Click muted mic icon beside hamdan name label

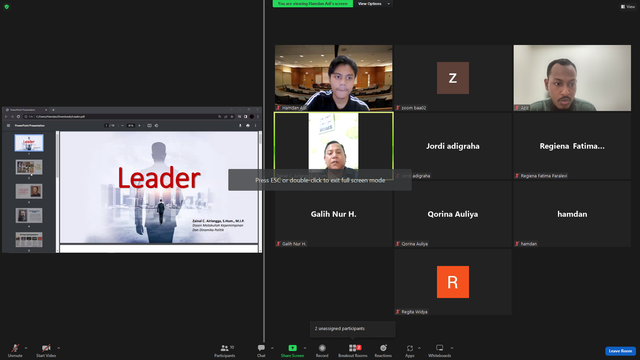click(517, 244)
